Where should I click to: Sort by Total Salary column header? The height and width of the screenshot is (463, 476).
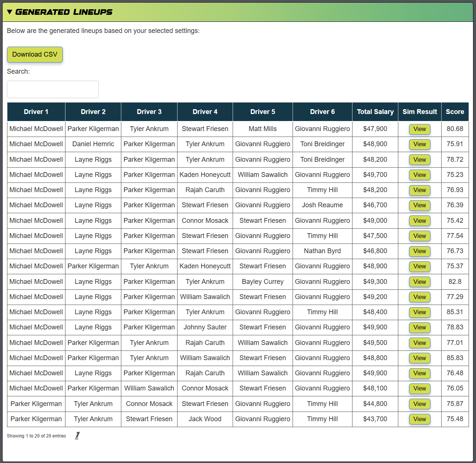[375, 112]
